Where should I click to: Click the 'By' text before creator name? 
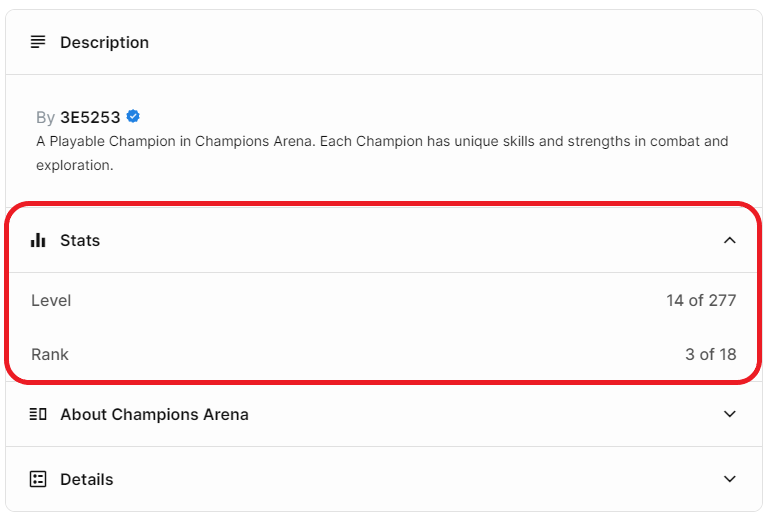pyautogui.click(x=45, y=118)
